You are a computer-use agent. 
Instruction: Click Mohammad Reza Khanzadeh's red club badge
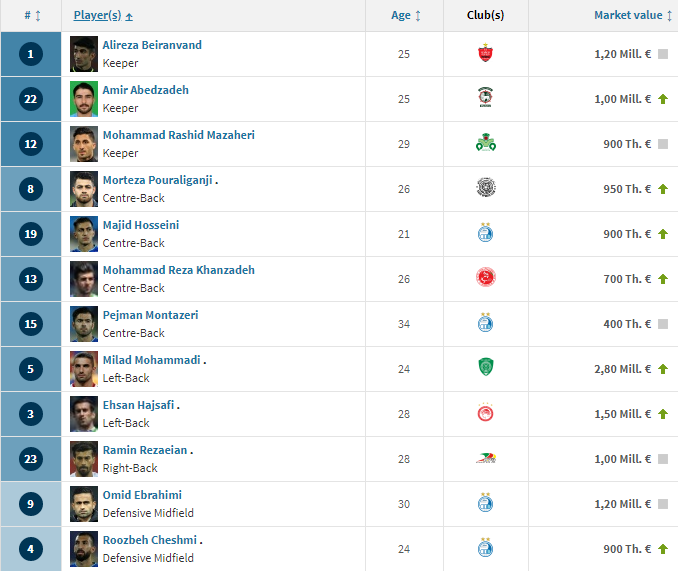pyautogui.click(x=486, y=278)
